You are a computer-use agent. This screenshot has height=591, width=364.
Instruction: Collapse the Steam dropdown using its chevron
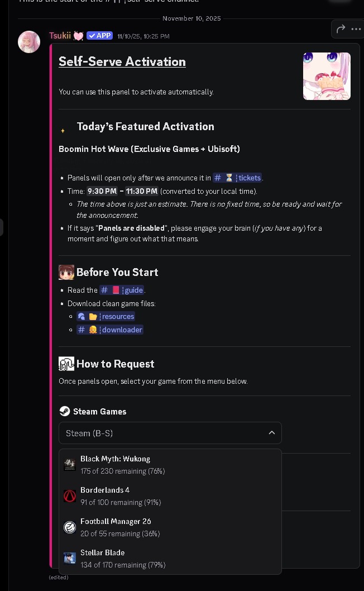tap(271, 433)
